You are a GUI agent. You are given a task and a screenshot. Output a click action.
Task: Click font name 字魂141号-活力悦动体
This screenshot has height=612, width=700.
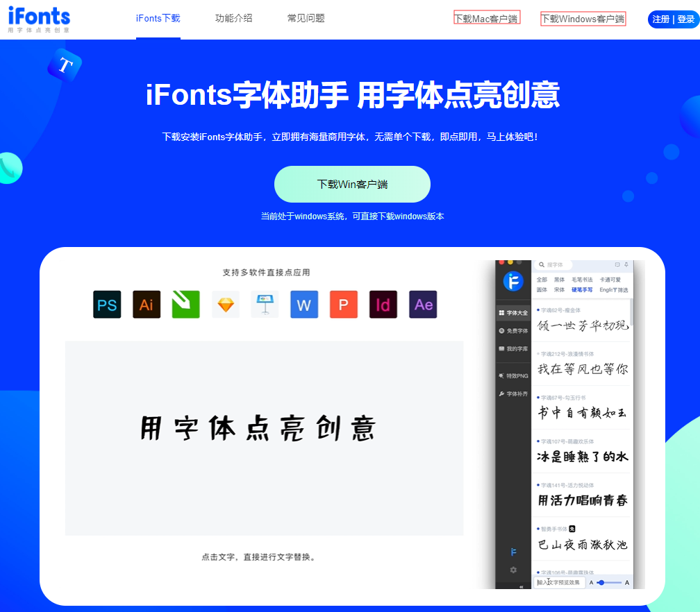(567, 485)
